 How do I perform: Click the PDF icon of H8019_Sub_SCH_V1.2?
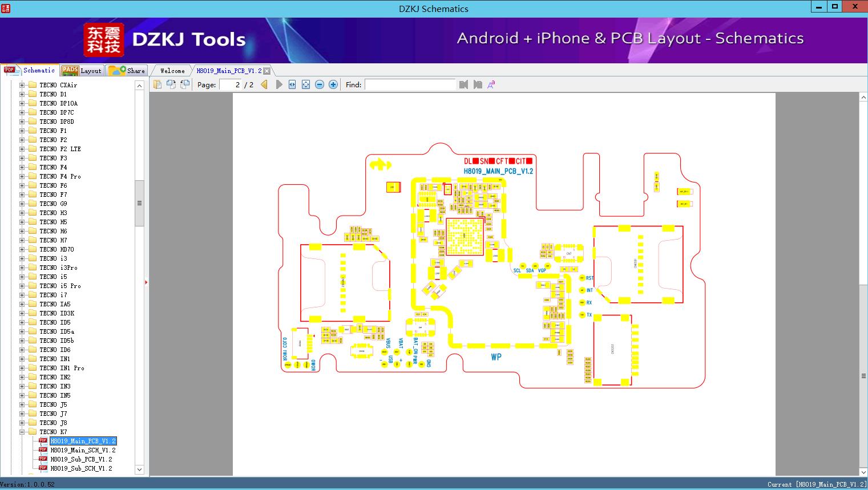[x=43, y=468]
